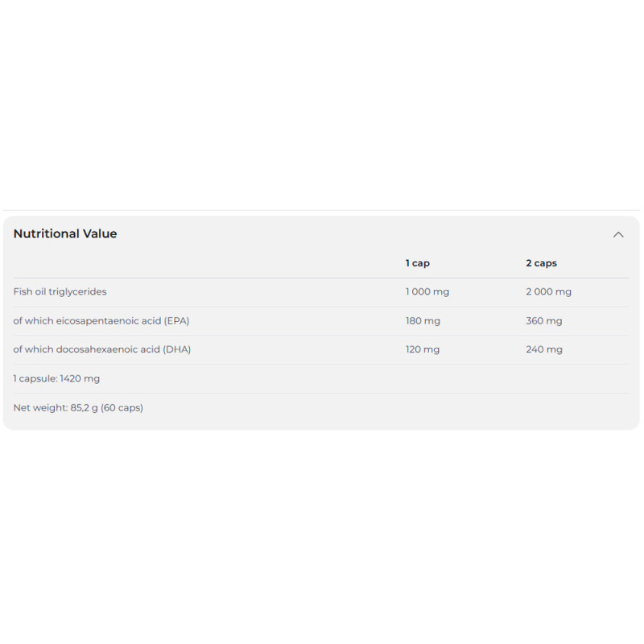Click the Fish oil triglycerides row label
The image size is (644, 644).
(x=60, y=291)
